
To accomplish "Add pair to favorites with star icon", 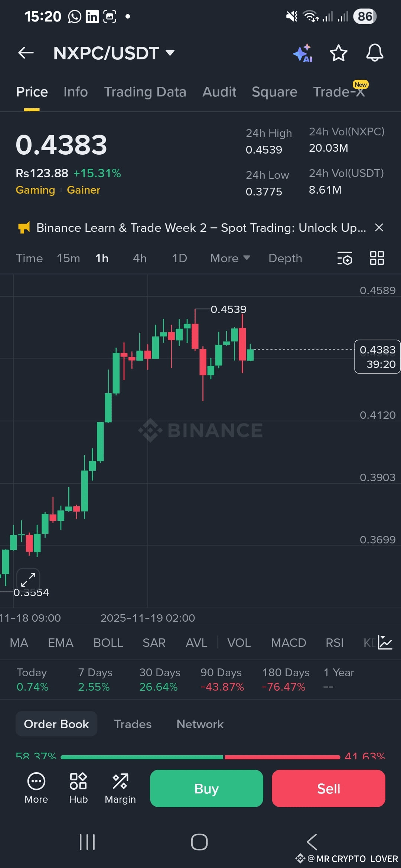I will tap(339, 53).
